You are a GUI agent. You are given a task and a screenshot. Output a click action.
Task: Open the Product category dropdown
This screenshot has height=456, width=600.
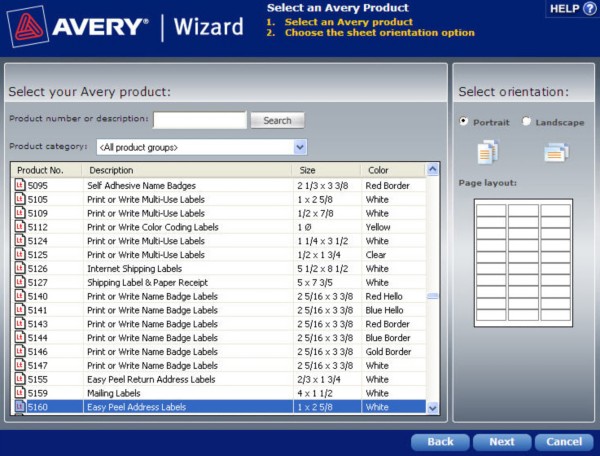[300, 147]
